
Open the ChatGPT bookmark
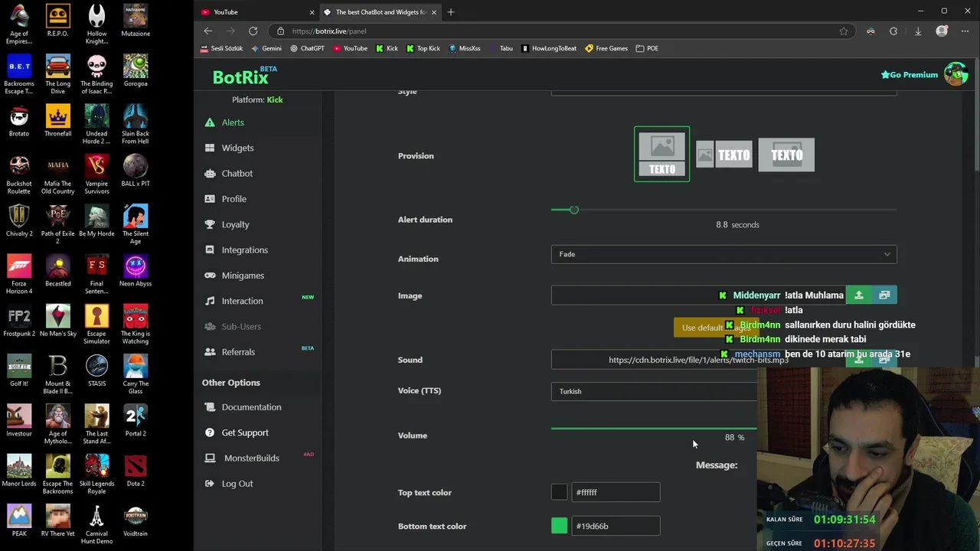click(307, 48)
